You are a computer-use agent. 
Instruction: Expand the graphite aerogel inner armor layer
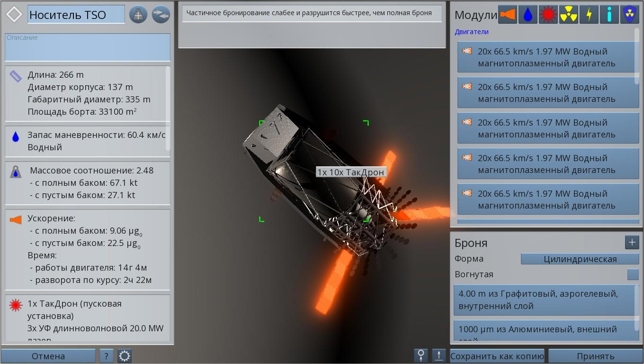[x=546, y=300]
